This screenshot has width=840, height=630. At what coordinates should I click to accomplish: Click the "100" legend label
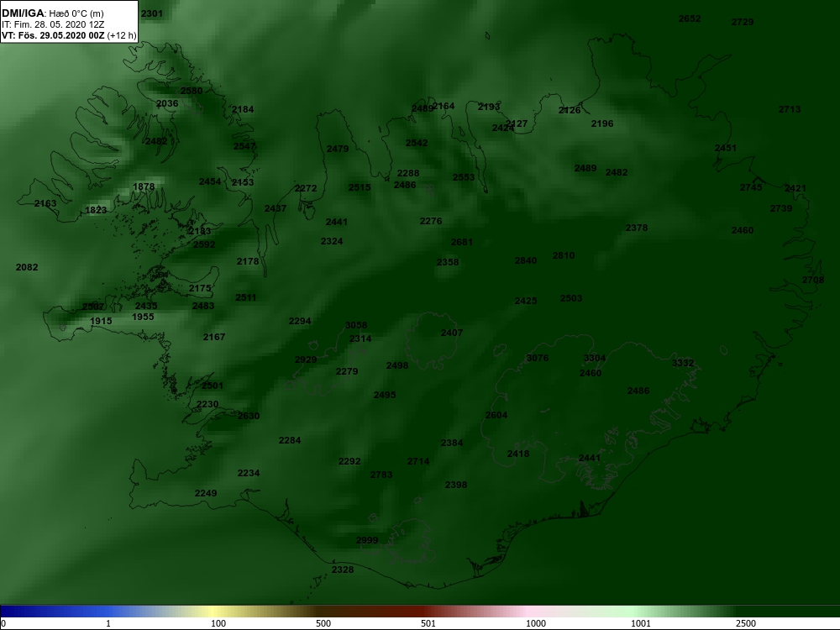click(x=218, y=623)
